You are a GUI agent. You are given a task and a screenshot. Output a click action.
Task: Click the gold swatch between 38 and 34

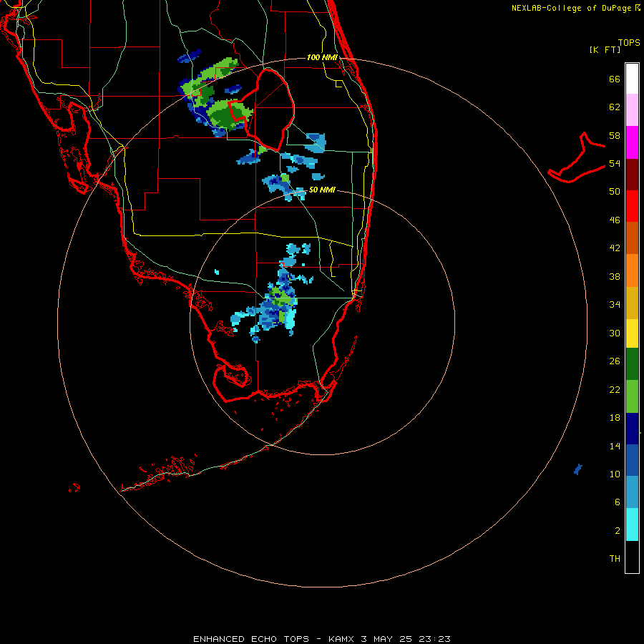[x=632, y=303]
